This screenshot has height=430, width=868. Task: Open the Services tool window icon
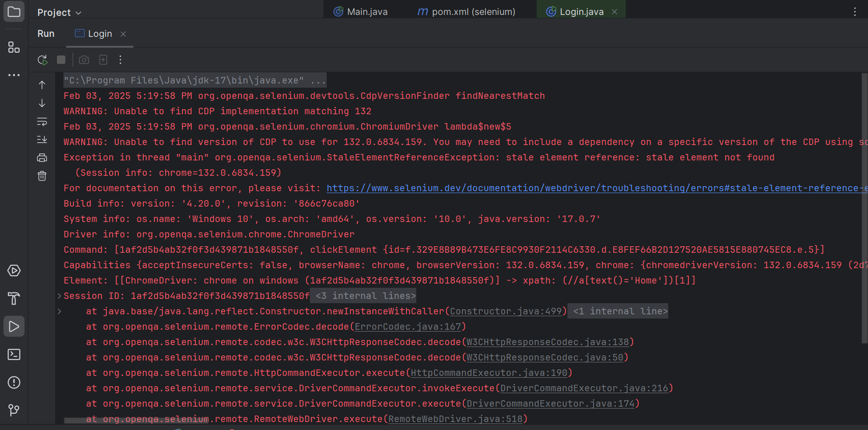coord(14,270)
